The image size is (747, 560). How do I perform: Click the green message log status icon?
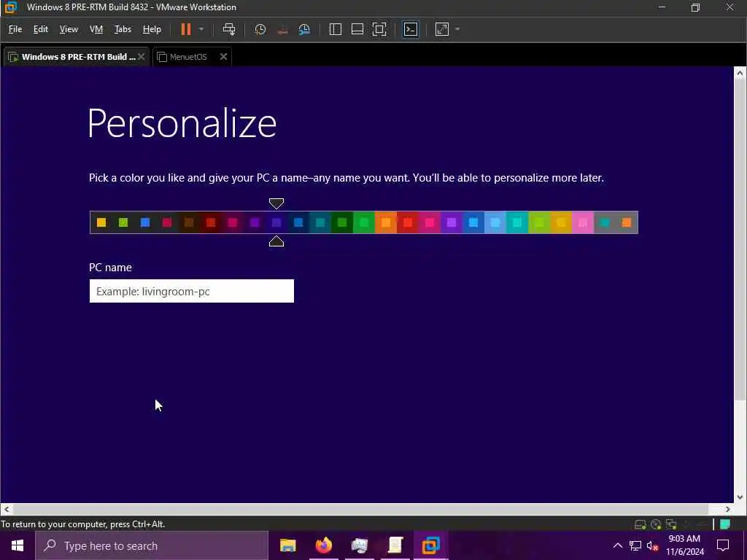[x=725, y=524]
